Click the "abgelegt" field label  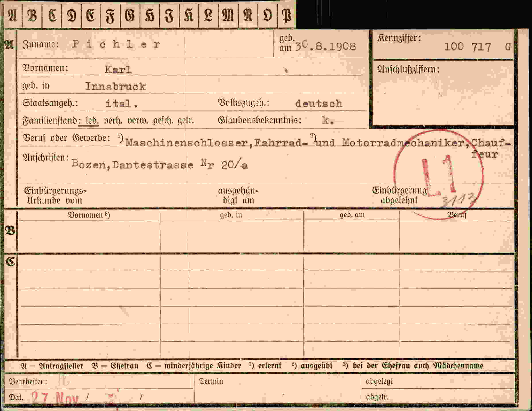coord(380,382)
